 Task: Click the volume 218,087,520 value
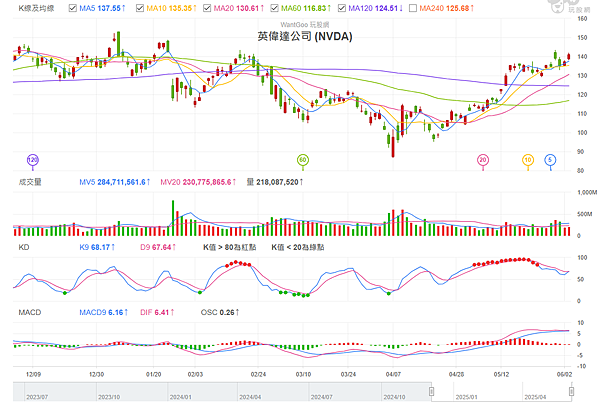point(275,182)
